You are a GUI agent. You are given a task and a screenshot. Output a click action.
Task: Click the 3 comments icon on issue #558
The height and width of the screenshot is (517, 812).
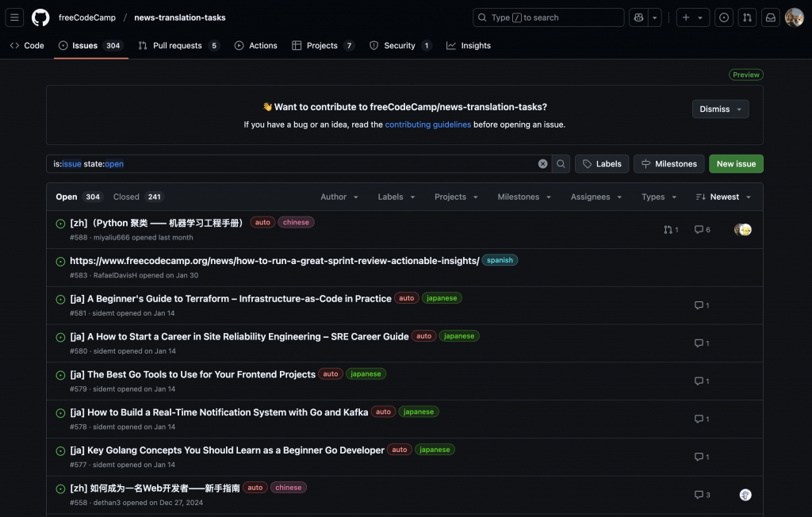point(703,495)
